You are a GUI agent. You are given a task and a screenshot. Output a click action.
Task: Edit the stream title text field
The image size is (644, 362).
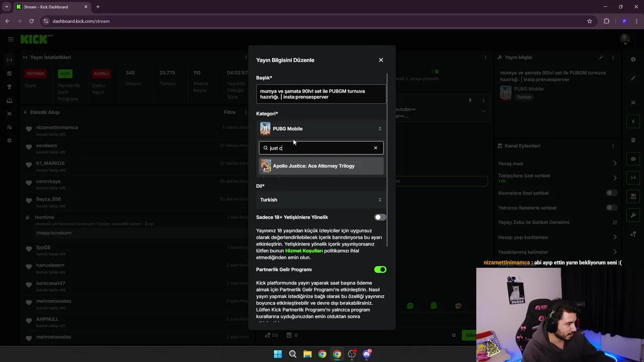pyautogui.click(x=321, y=94)
